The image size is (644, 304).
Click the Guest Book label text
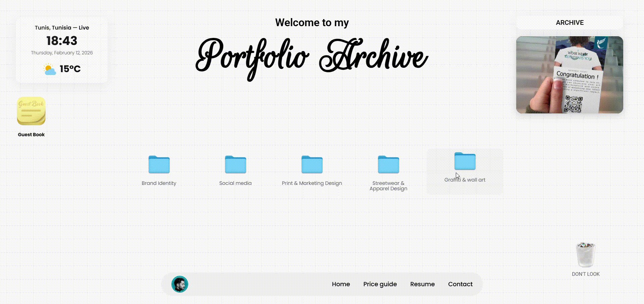[x=31, y=134]
